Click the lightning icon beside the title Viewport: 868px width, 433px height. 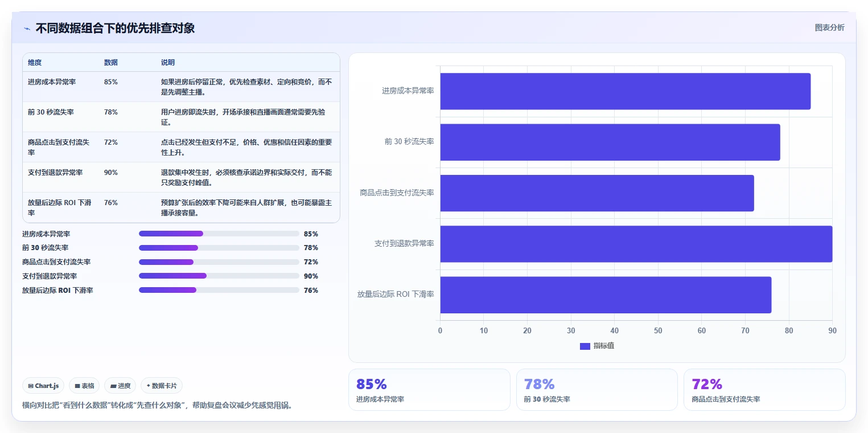pyautogui.click(x=27, y=28)
